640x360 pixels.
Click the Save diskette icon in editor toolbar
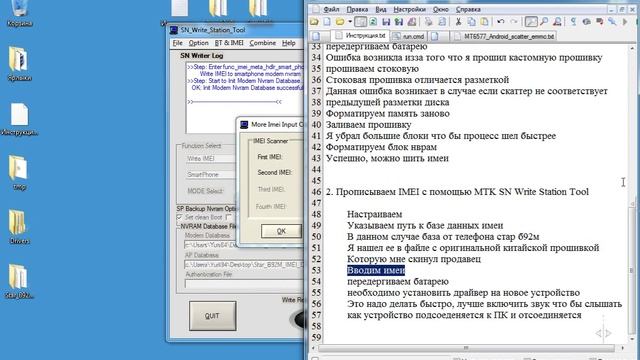click(386, 22)
